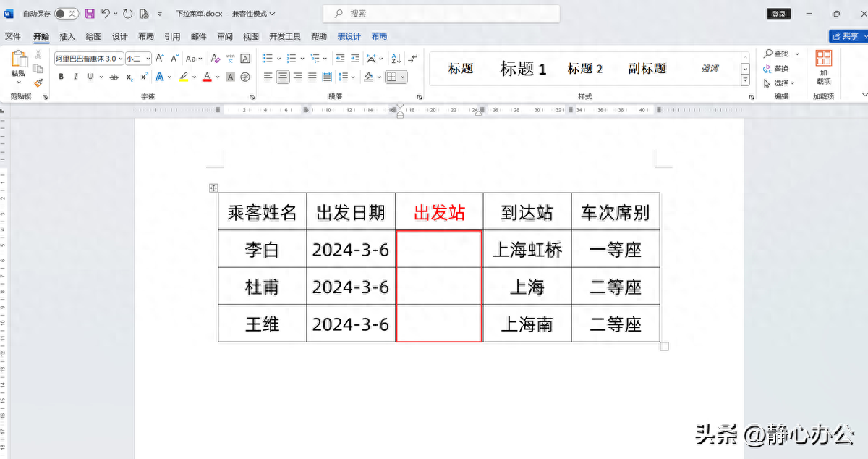868x459 pixels.
Task: Click the shading paint bucket color
Action: coord(369,77)
